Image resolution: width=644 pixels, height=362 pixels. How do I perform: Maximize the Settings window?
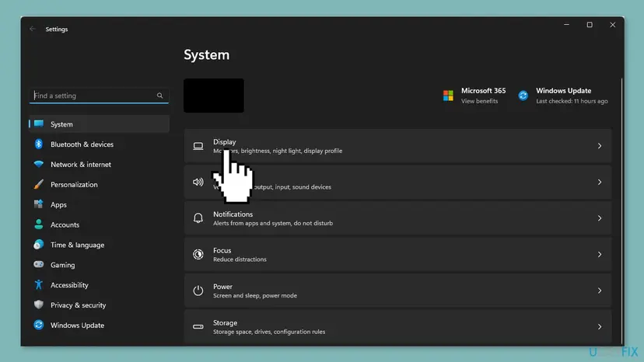590,25
